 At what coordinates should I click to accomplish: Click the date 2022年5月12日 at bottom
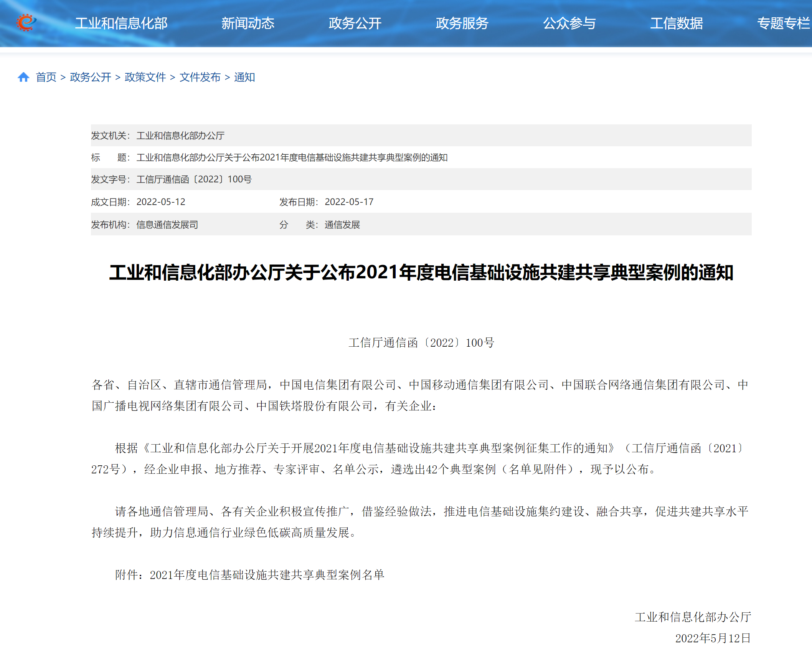coord(713,638)
